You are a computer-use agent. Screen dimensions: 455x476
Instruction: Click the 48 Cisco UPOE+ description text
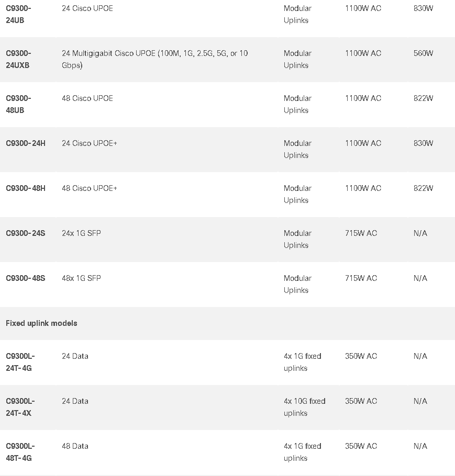tap(90, 188)
